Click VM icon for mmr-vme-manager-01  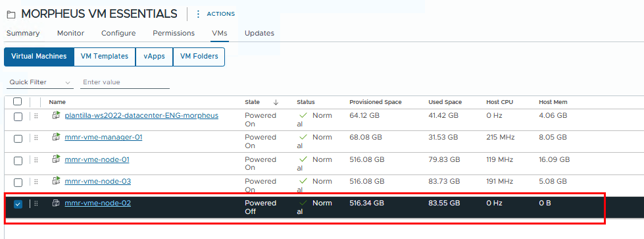(57, 137)
